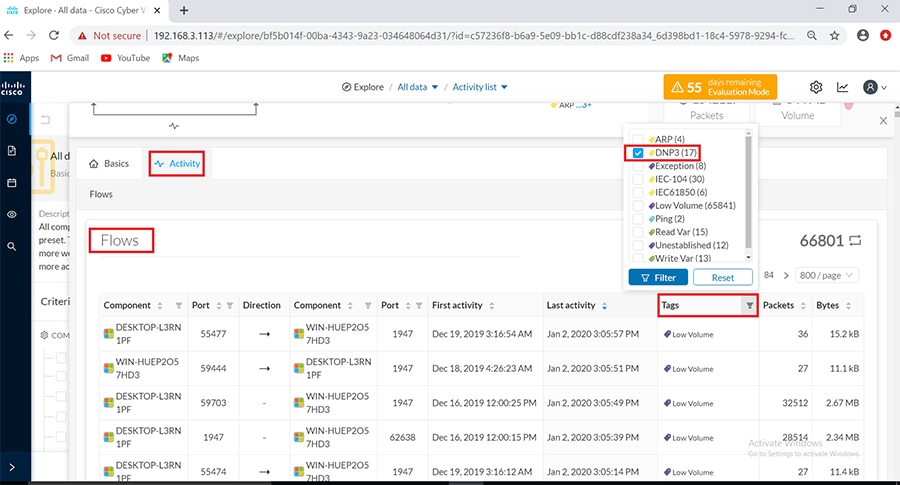Sort the first Component column

160,305
